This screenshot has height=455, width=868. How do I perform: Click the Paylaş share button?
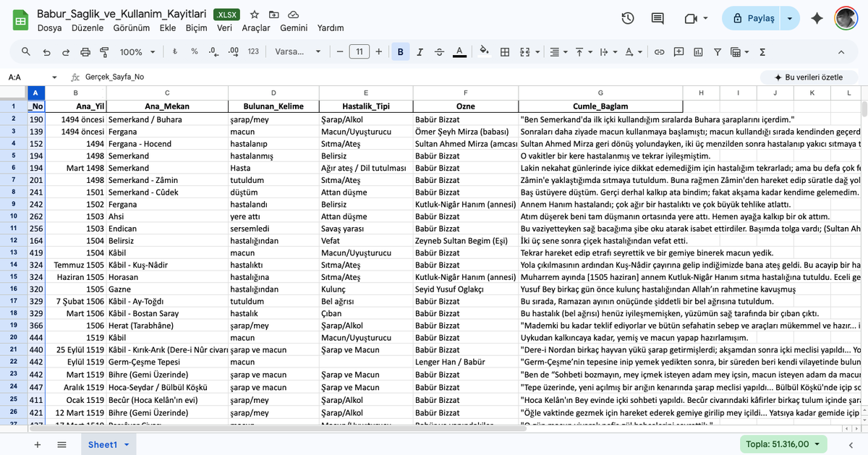point(752,19)
